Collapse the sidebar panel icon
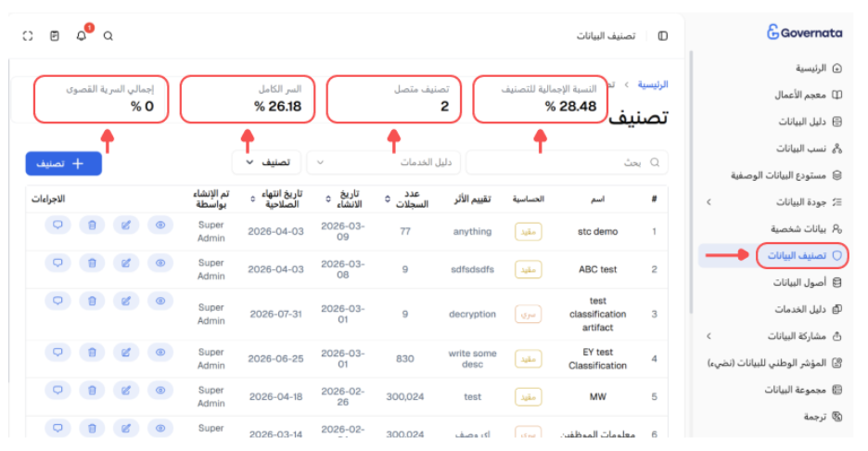 [663, 36]
